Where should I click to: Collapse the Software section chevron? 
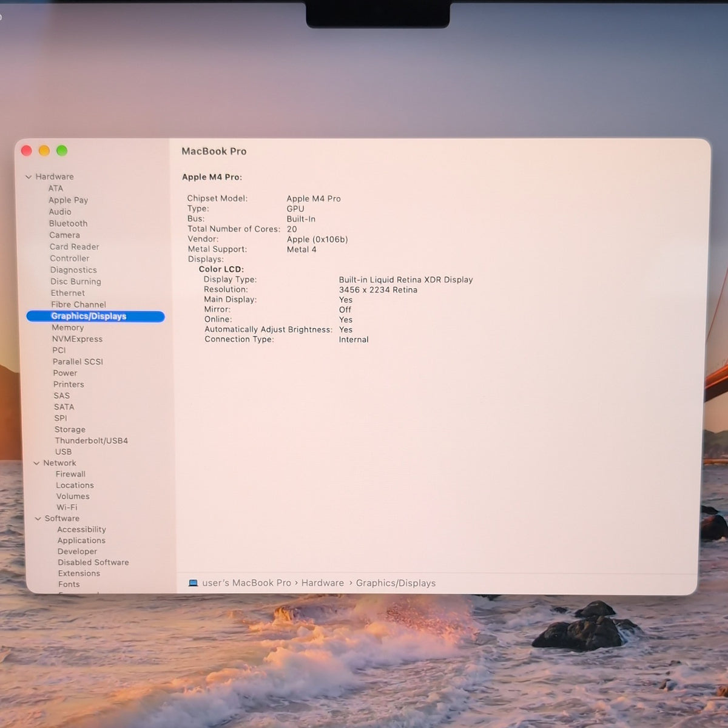point(38,519)
